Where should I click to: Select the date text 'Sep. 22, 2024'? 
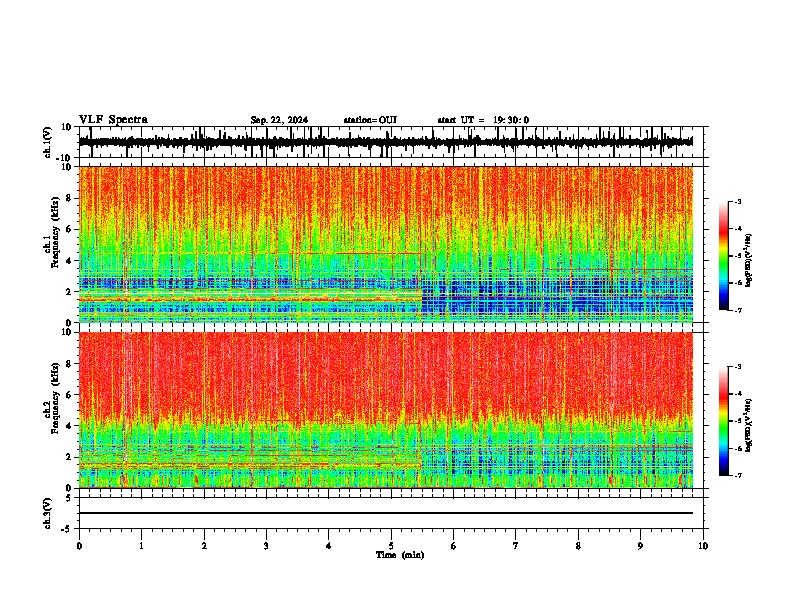279,120
